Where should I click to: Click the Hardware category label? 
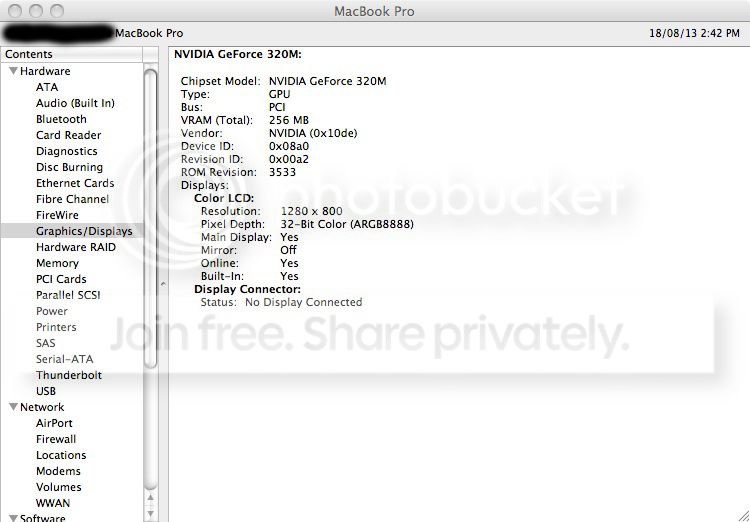pyautogui.click(x=45, y=71)
